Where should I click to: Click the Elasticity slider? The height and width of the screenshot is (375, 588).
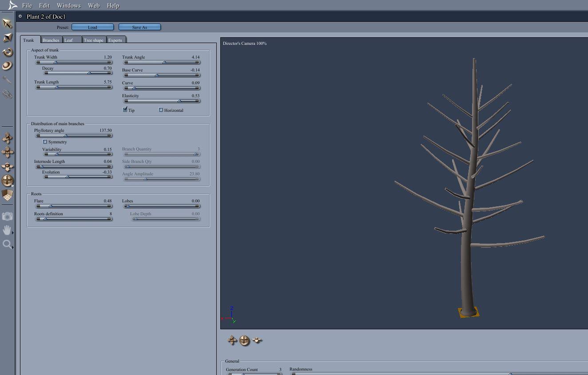click(162, 101)
